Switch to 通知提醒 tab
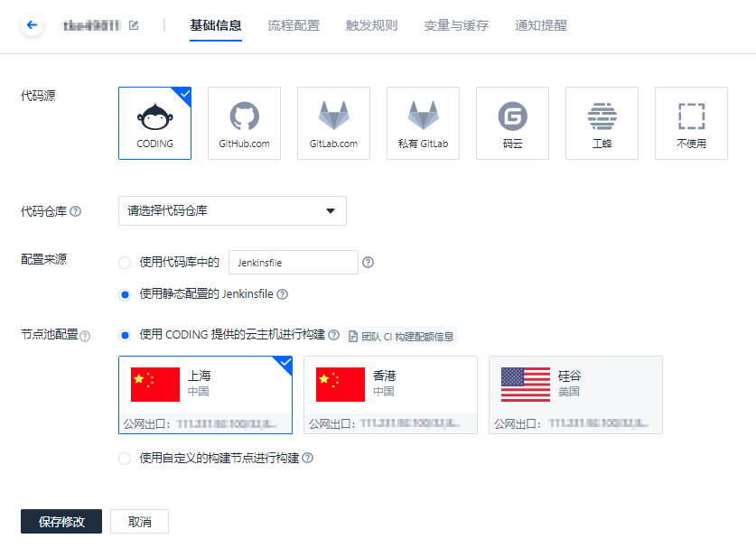The image size is (756, 548). point(541,25)
